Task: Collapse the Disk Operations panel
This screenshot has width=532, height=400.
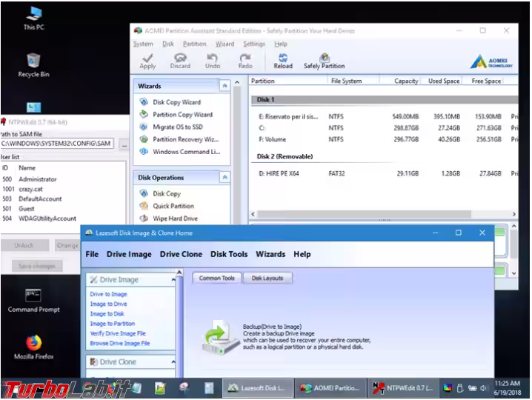Action: (x=225, y=178)
